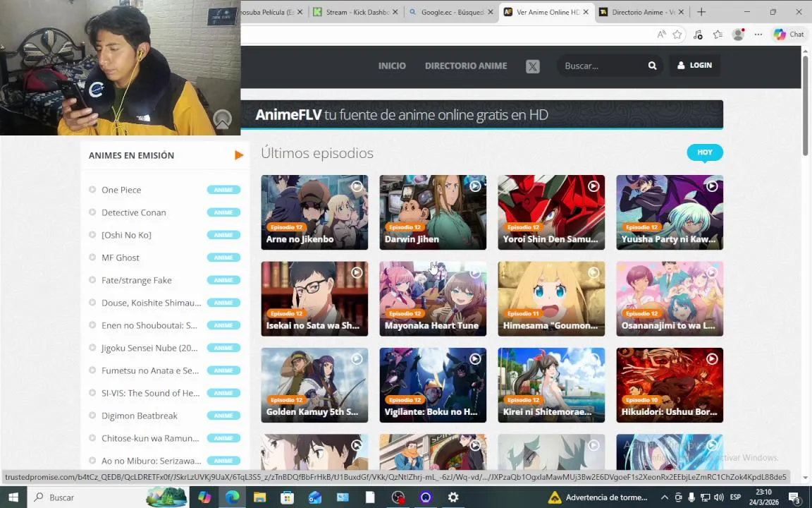Open One Piece in the emission list
Viewport: 812px width, 508px height.
tap(121, 190)
